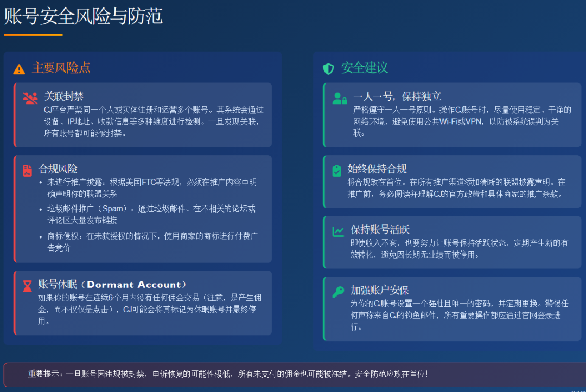Viewport: 586px width, 392px height.
Task: Click the warning triangle icon beside 主要风险点
Action: (20, 69)
